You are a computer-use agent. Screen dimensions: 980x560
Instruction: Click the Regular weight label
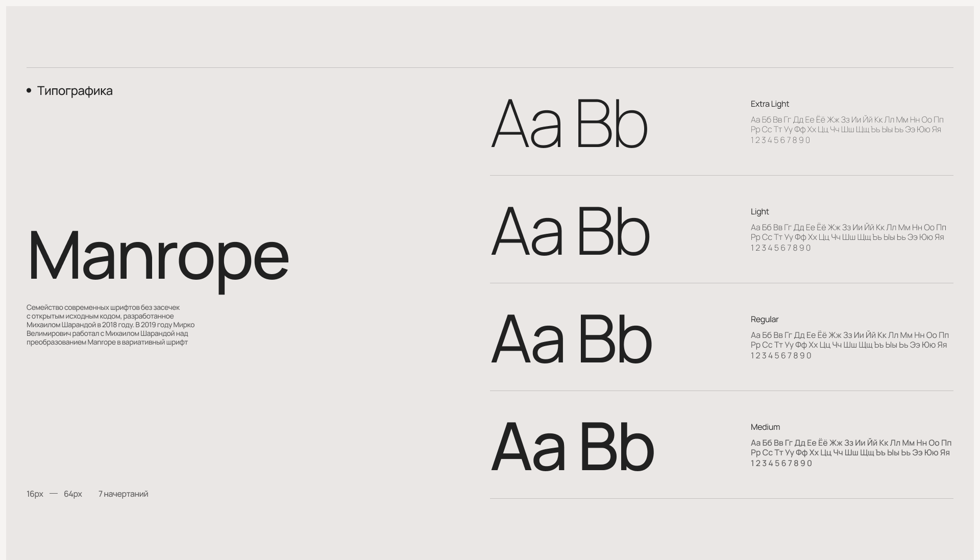pos(764,320)
